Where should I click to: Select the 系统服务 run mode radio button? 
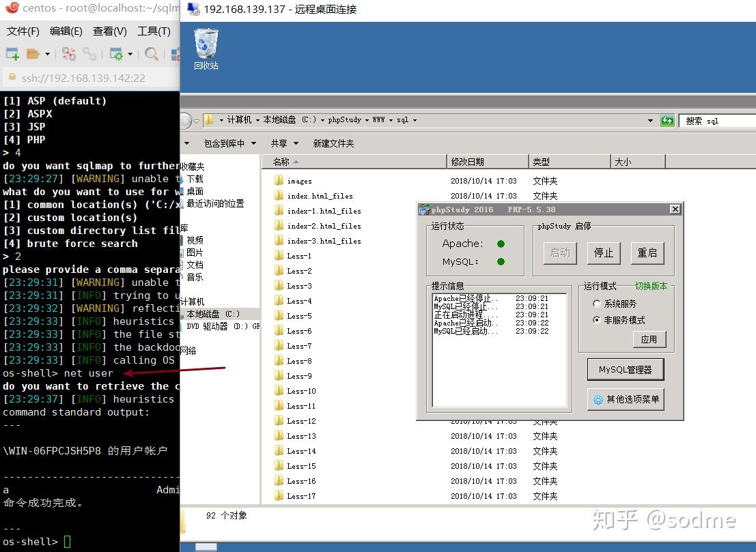point(598,304)
